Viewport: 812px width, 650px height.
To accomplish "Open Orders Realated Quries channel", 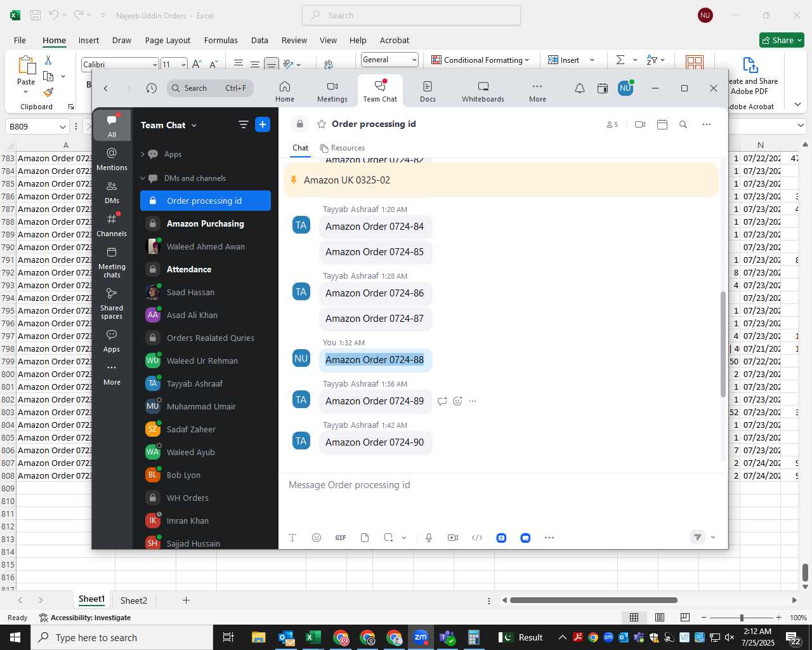I will 206,338.
